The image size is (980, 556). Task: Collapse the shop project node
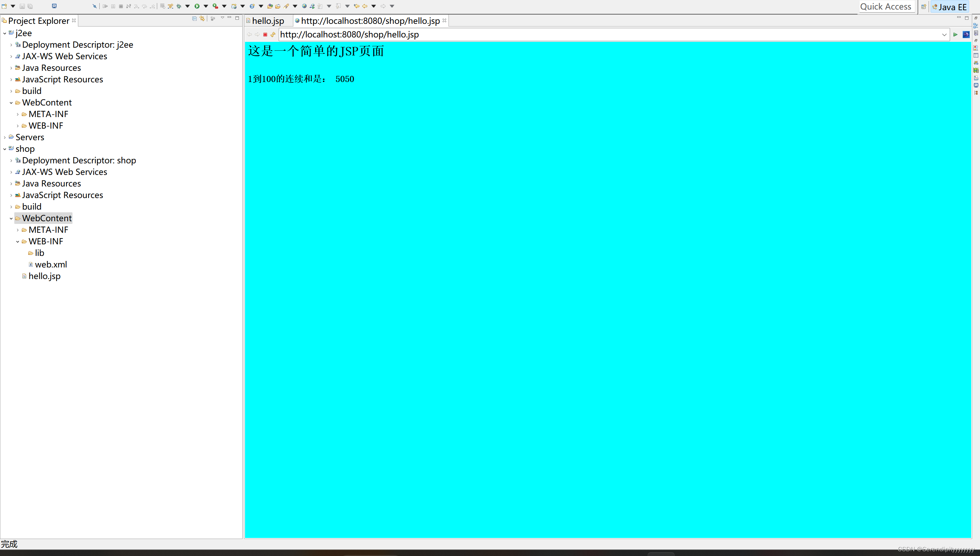point(4,149)
